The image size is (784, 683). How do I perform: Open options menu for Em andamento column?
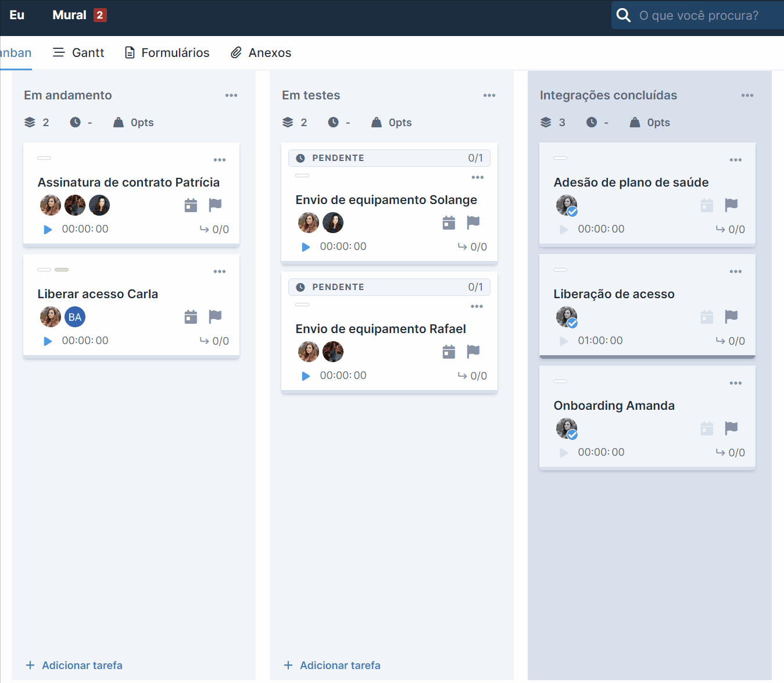[231, 95]
